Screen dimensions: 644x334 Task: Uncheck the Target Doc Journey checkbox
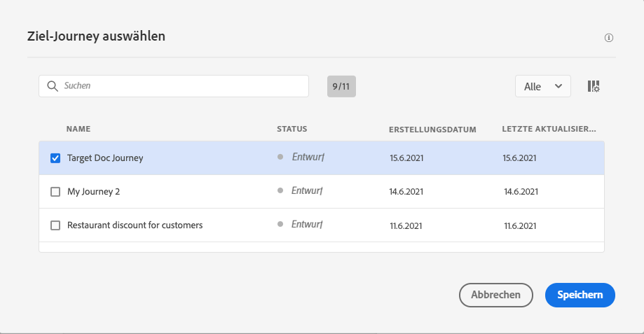click(x=55, y=158)
